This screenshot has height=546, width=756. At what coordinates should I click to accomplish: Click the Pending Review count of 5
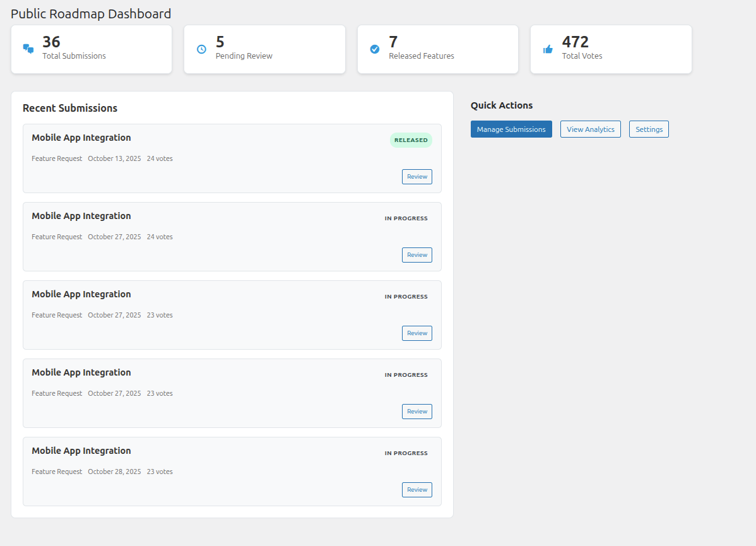220,42
